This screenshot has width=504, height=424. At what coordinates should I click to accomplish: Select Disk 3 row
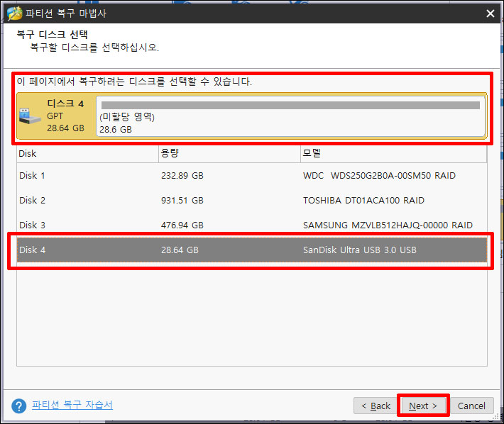pos(252,225)
